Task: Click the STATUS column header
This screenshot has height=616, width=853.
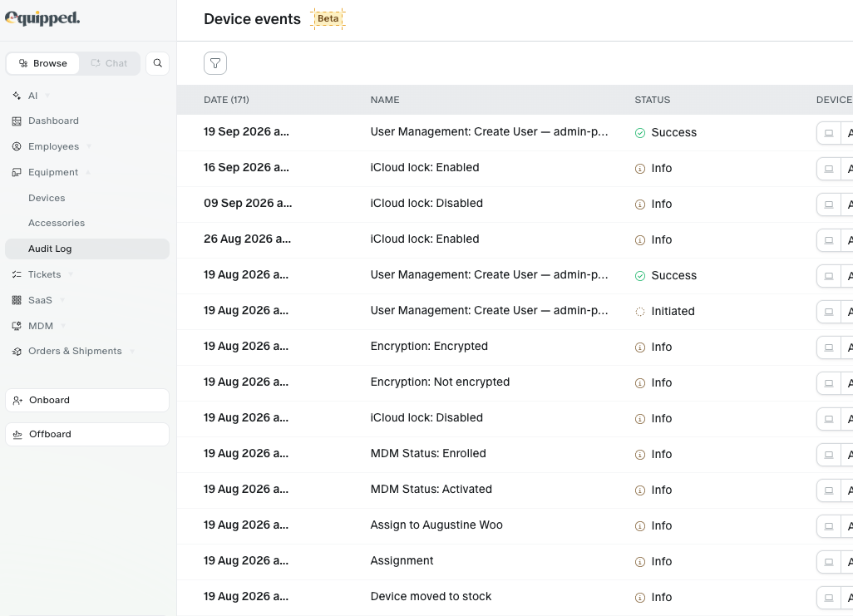Action: coord(653,100)
